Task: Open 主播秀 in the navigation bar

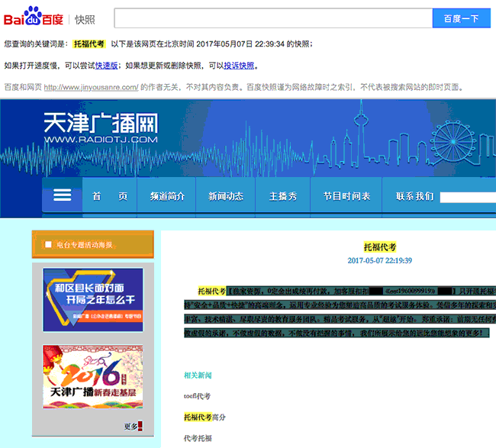Action: click(282, 196)
